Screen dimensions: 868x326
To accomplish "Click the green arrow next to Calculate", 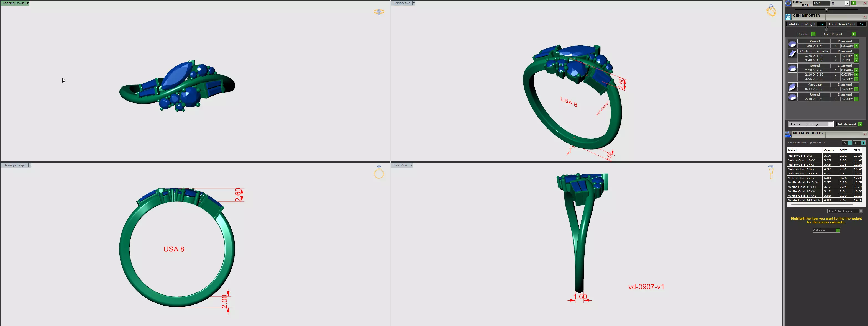I will (x=838, y=230).
